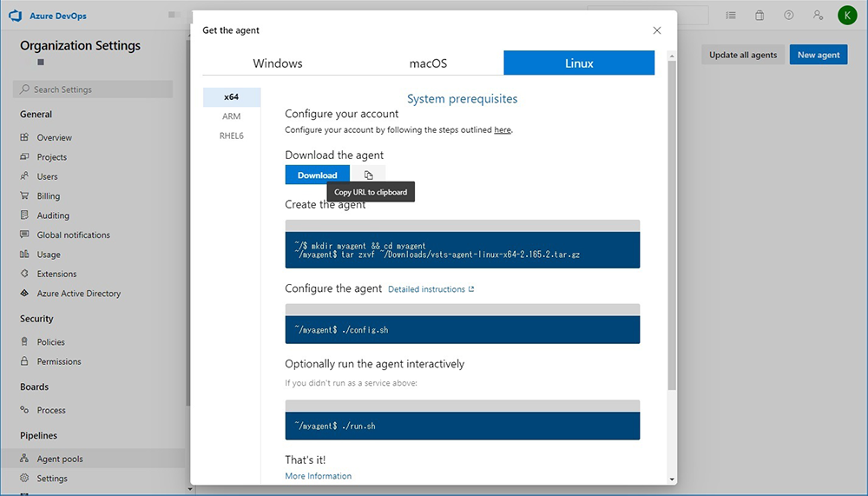This screenshot has width=868, height=496.
Task: Close the Get the agent dialog
Action: (657, 30)
